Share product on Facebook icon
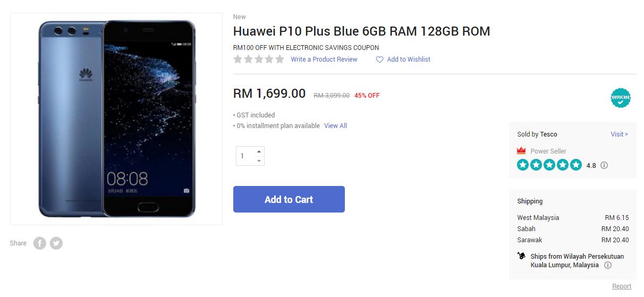This screenshot has width=644, height=297. [40, 243]
